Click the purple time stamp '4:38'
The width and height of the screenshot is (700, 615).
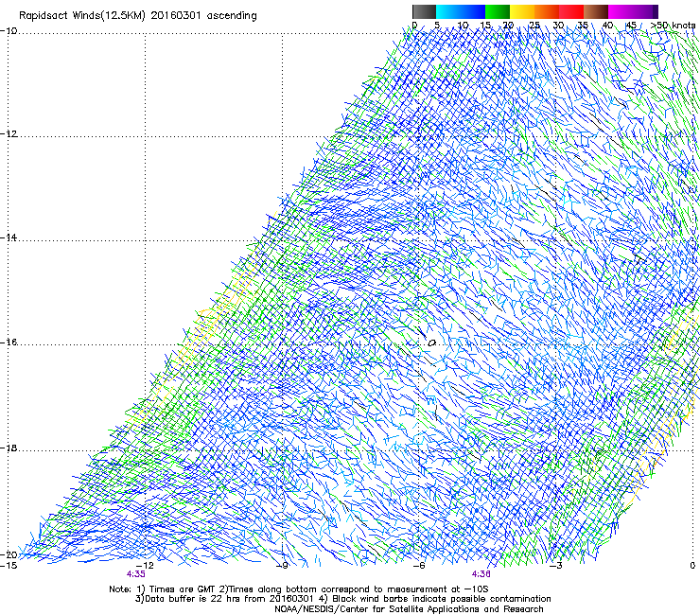pos(481,574)
